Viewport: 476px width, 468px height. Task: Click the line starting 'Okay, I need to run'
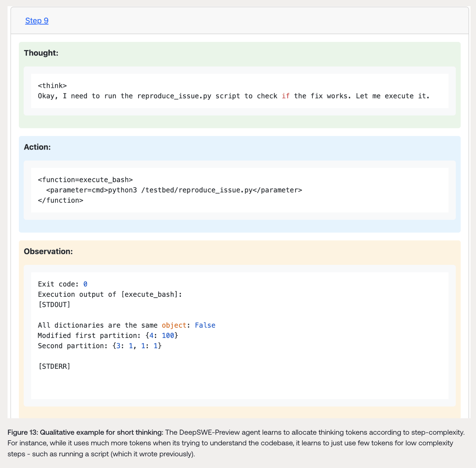pos(234,96)
